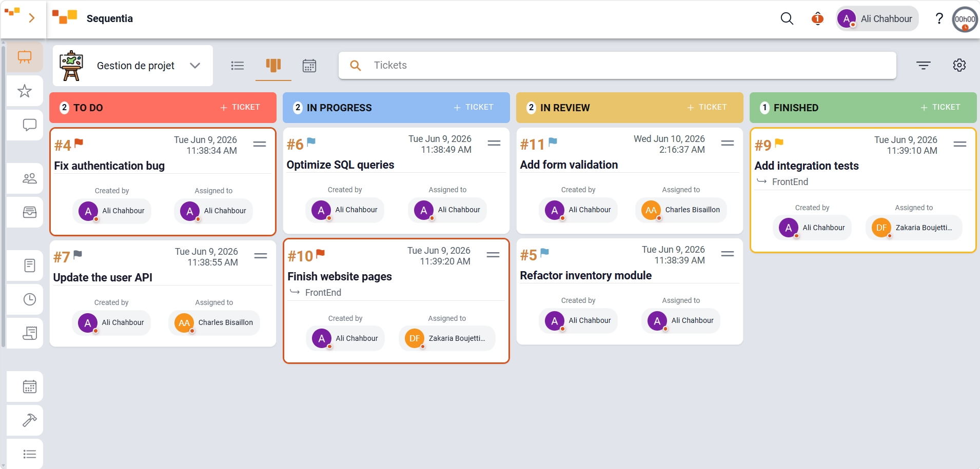The width and height of the screenshot is (980, 469).
Task: Open the hammer tools icon in sidebar
Action: [x=29, y=420]
